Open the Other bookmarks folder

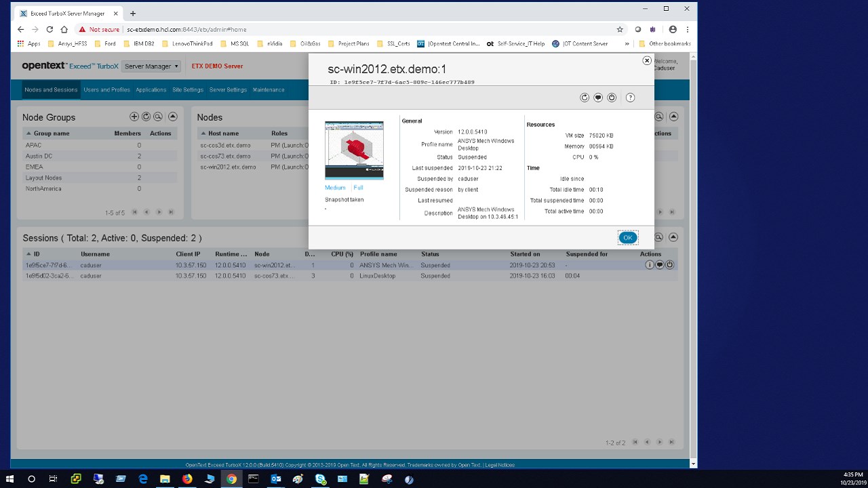665,43
